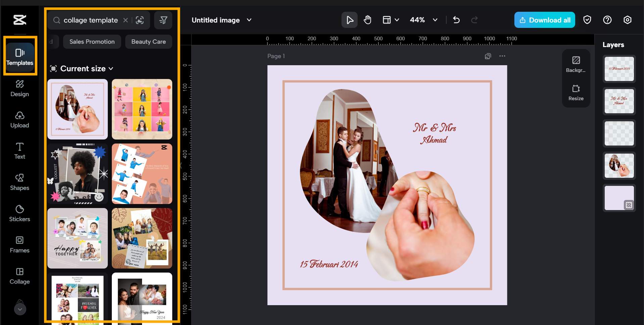Expand the Untitled image title menu
The width and height of the screenshot is (644, 325).
[x=249, y=20]
